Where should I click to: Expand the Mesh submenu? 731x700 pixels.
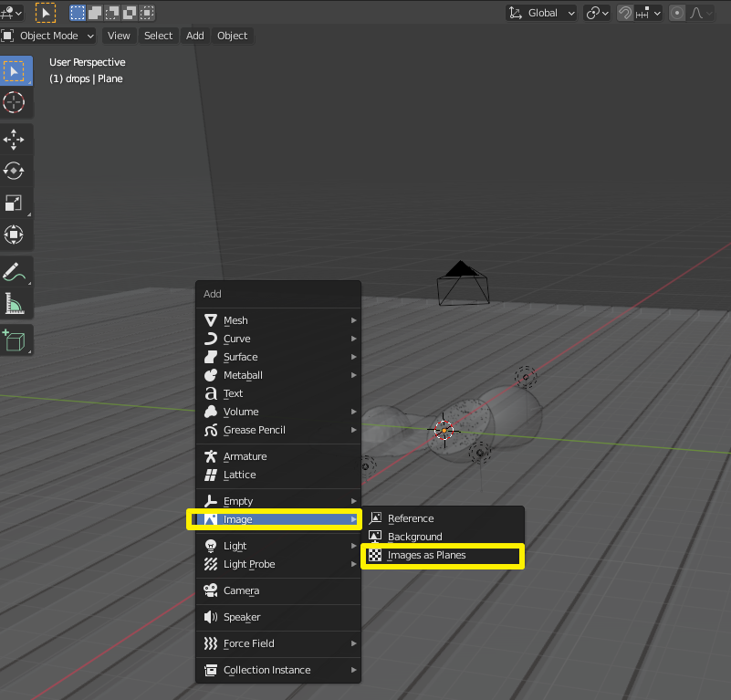(278, 320)
